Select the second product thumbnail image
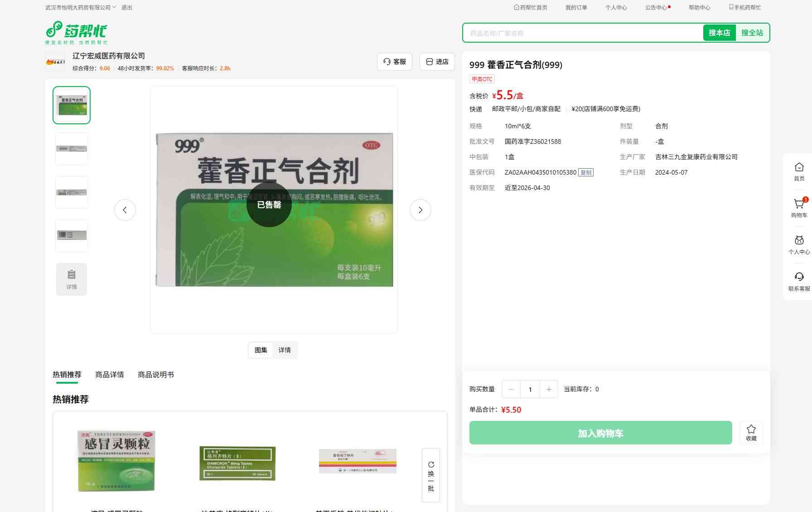Screen dimensions: 812x512 point(72,149)
